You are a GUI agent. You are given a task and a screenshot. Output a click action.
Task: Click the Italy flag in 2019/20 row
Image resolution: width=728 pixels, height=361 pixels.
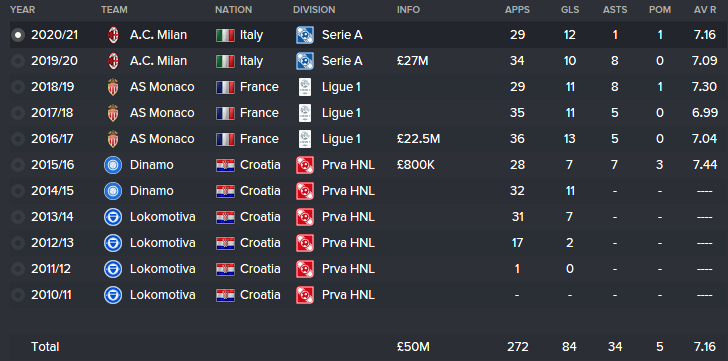[x=225, y=61]
